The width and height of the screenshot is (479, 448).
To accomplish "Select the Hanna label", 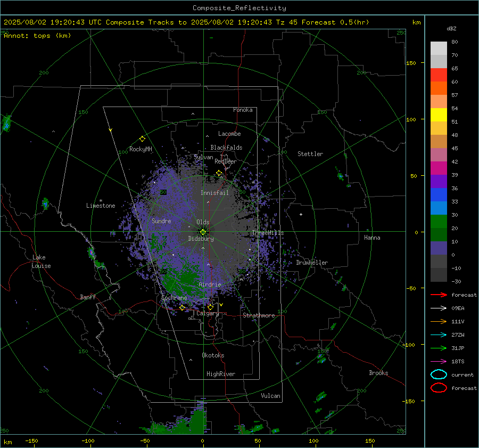I will (x=372, y=238).
